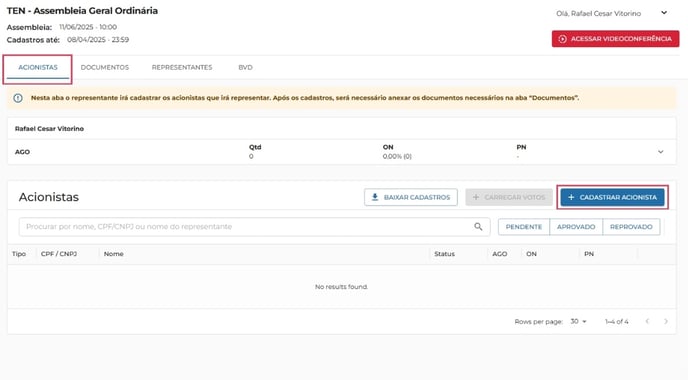Click the disabled Carregar Votos button
This screenshot has width=688, height=380.
pyautogui.click(x=509, y=197)
